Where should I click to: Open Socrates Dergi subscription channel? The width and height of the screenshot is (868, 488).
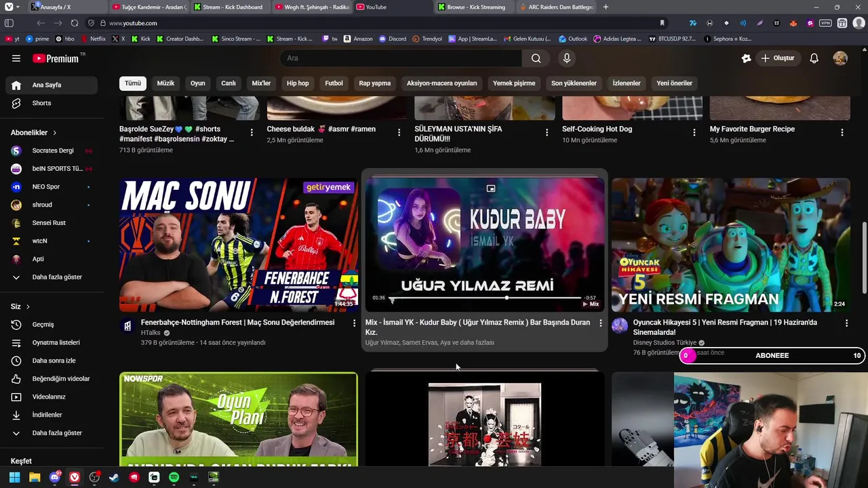pos(52,150)
